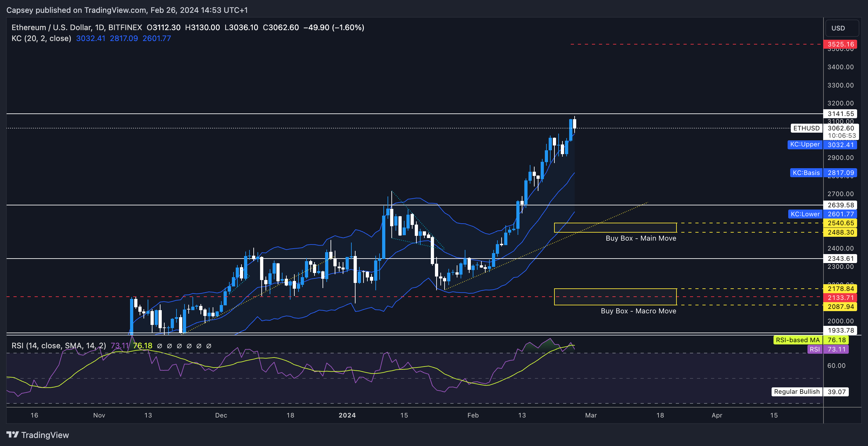Click the yellow 2540.65 price level label
The image size is (868, 446).
(840, 223)
